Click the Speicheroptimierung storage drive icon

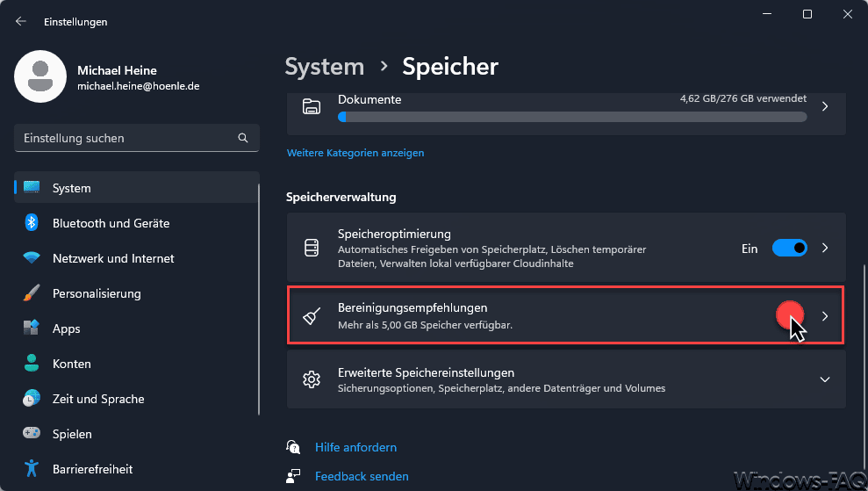312,248
